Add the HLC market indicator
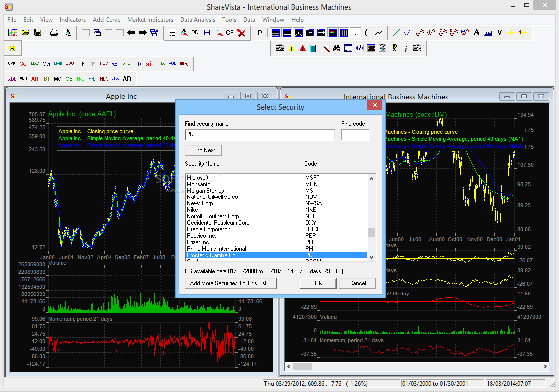The height and width of the screenshot is (392, 559). (x=104, y=79)
